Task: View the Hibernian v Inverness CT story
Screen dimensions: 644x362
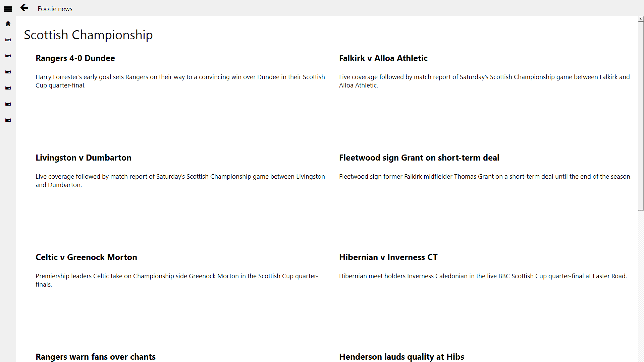Action: [388, 257]
